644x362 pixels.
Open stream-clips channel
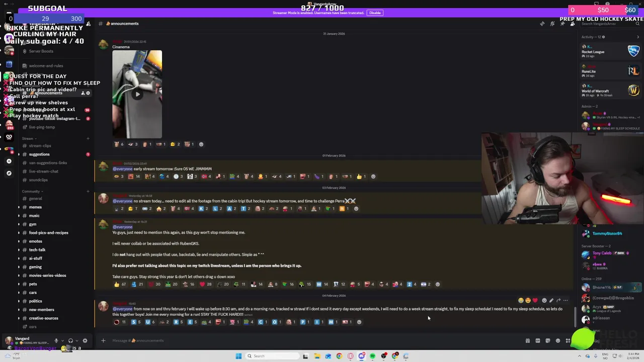(x=40, y=146)
